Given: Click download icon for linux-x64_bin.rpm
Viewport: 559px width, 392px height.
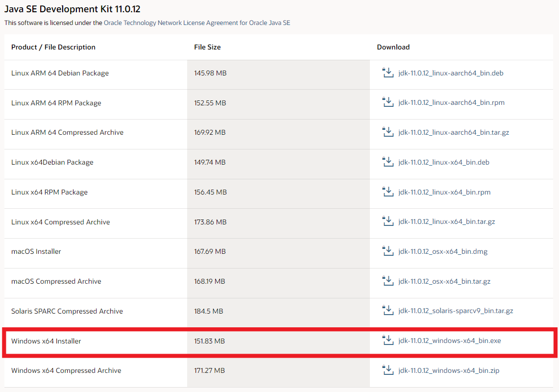Looking at the screenshot, I should 388,192.
